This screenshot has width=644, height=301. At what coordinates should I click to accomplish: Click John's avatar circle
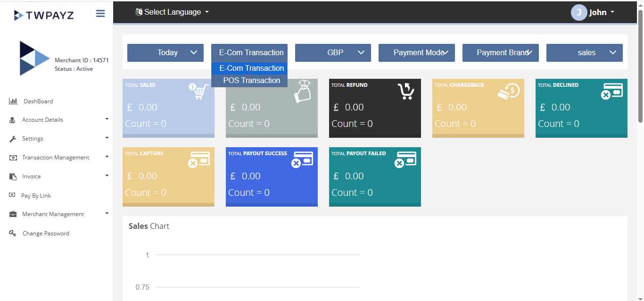coord(578,13)
